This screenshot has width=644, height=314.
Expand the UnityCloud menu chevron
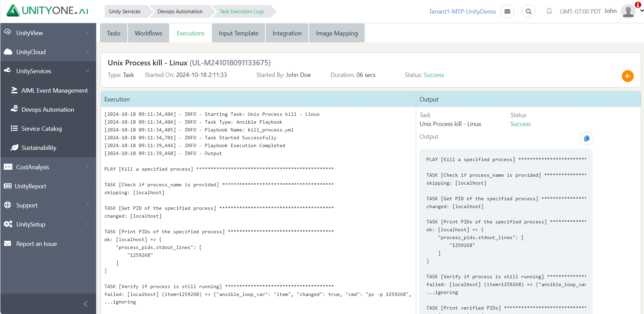click(88, 52)
